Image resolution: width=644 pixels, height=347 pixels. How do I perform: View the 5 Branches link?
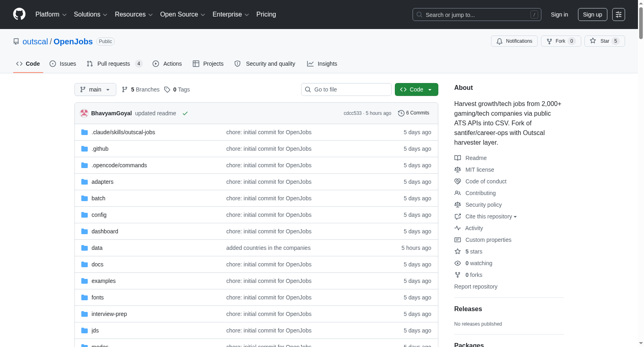click(x=140, y=89)
